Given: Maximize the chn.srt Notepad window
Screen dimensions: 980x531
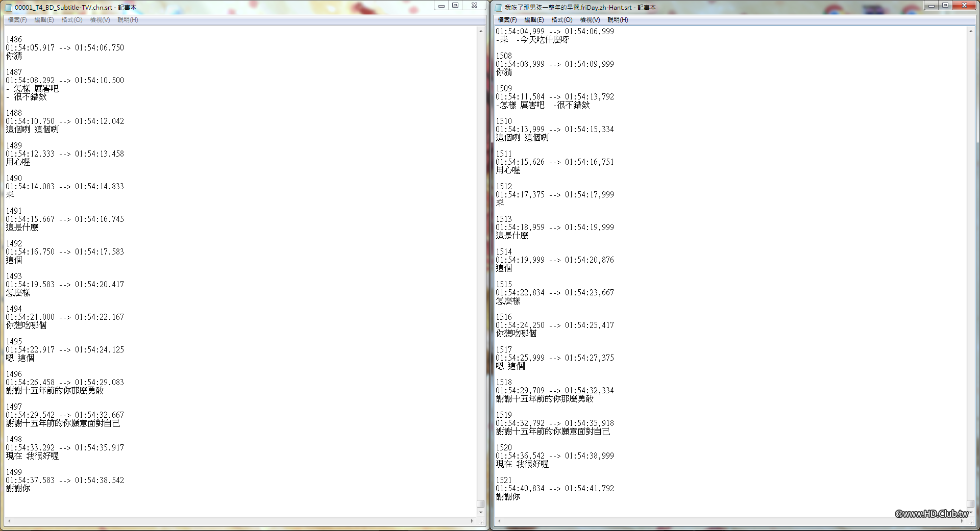Looking at the screenshot, I should pyautogui.click(x=455, y=6).
